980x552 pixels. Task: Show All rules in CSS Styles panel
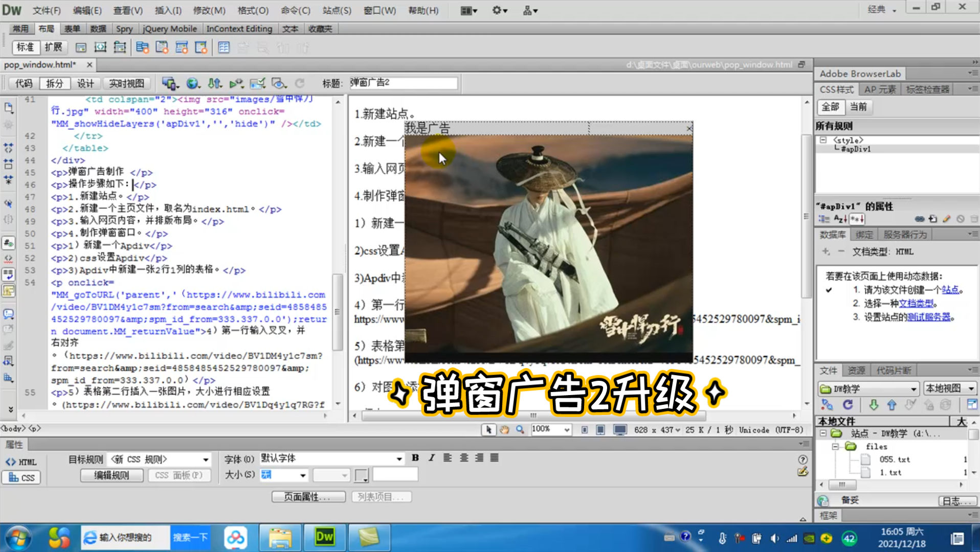830,107
